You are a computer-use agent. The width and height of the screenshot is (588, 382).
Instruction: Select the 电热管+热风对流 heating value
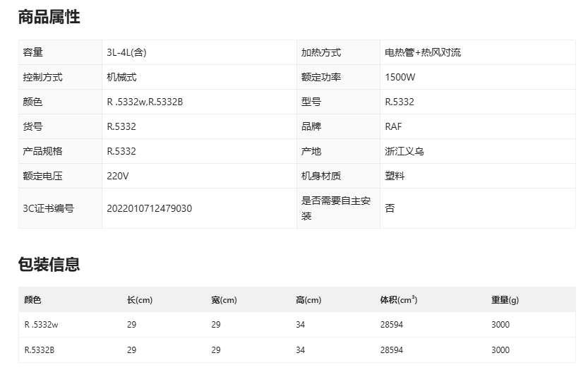pyautogui.click(x=423, y=52)
